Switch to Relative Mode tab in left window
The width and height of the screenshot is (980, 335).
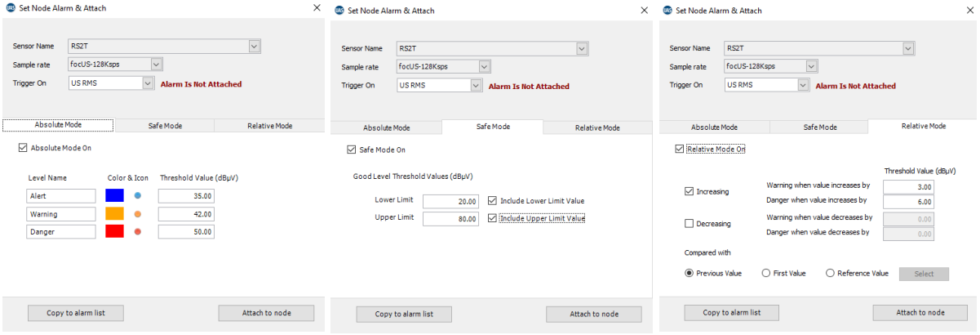click(x=269, y=126)
